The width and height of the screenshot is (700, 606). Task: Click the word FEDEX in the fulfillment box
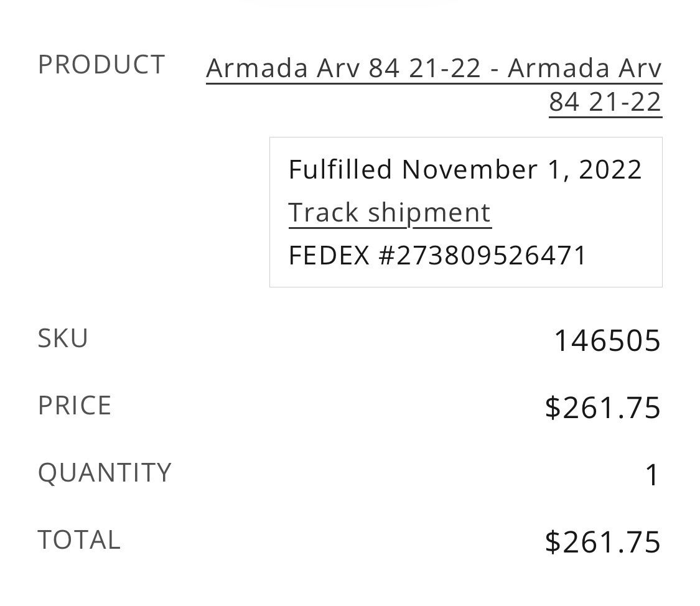[329, 256]
